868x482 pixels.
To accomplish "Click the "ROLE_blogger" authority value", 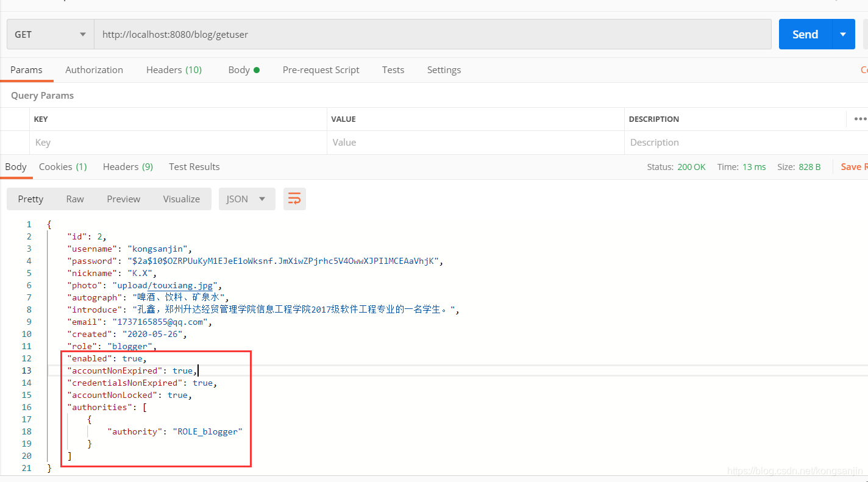I will pyautogui.click(x=208, y=431).
